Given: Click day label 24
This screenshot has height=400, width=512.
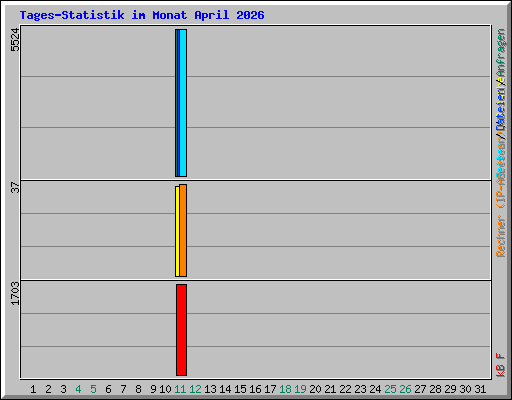Looking at the screenshot, I should point(375,389).
